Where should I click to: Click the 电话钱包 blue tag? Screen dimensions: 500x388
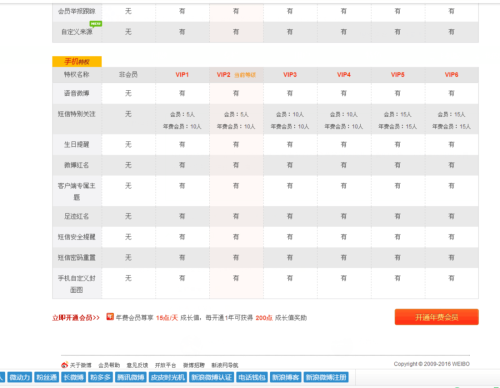point(252,377)
